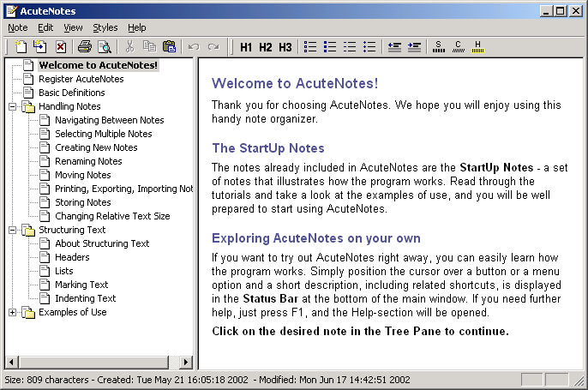Viewport: 588px width, 390px height.
Task: Click the Created date in status bar
Action: [172, 380]
